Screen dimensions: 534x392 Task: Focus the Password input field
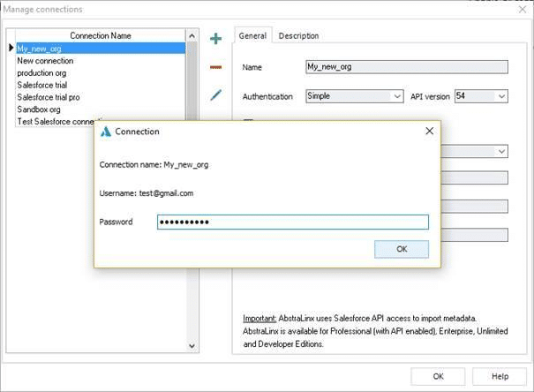click(292, 222)
